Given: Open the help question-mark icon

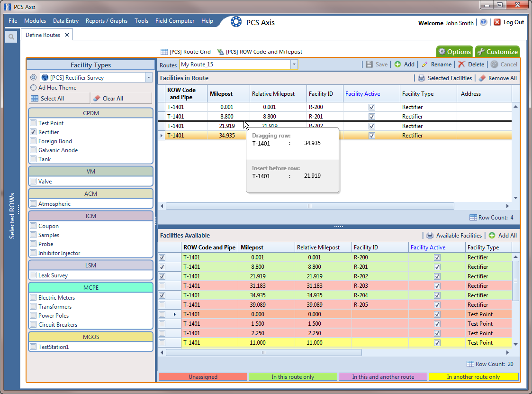Looking at the screenshot, I should pos(484,22).
